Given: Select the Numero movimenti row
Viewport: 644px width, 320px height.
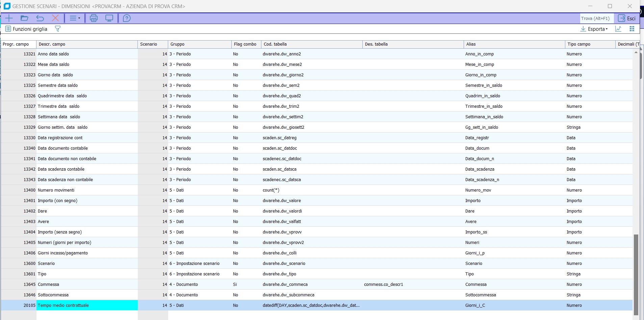Looking at the screenshot, I should [x=56, y=190].
